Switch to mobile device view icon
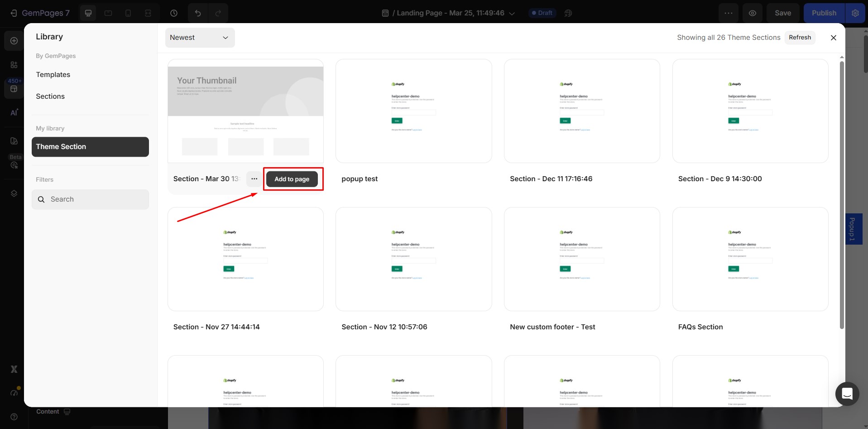This screenshot has width=868, height=429. point(128,13)
